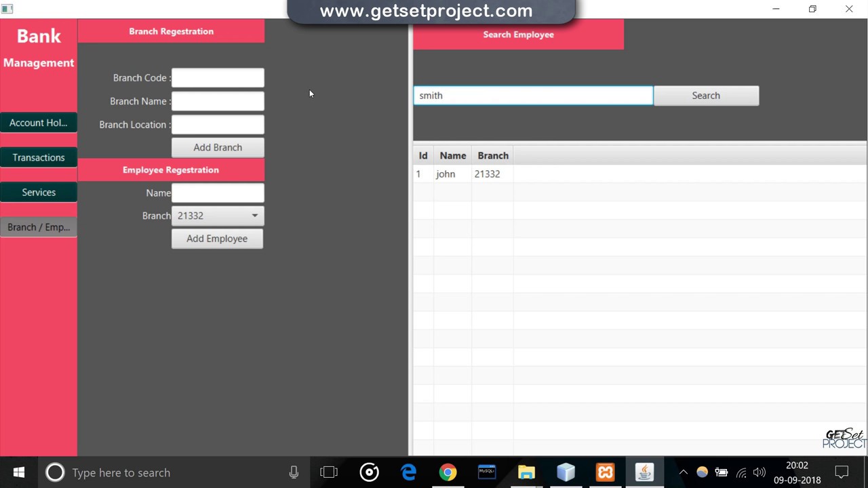Launch Google Chrome from taskbar

coord(448,472)
